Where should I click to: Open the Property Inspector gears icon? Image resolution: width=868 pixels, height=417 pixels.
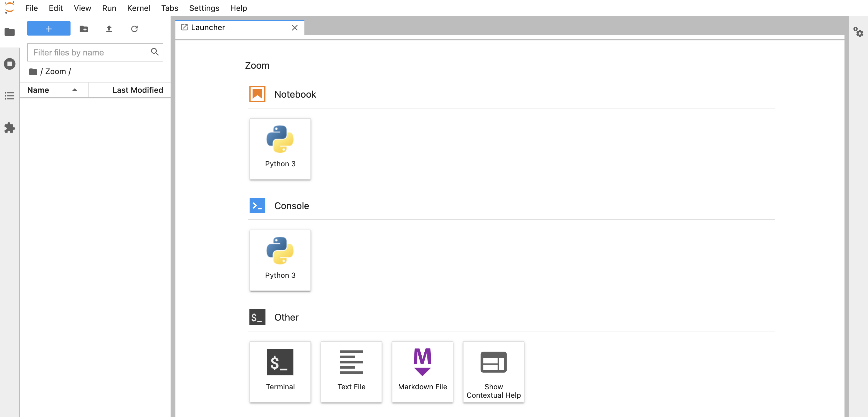(858, 32)
